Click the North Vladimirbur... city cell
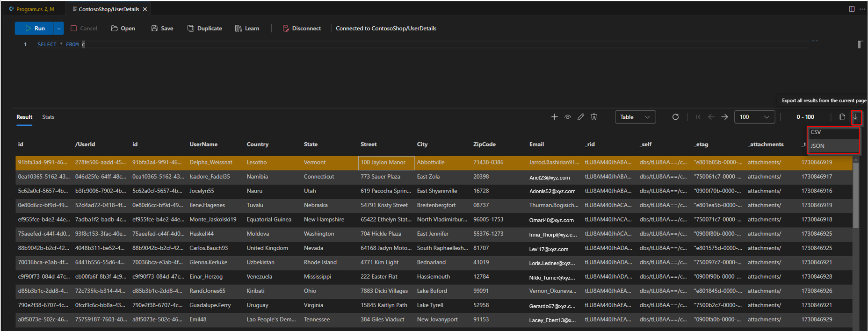Viewport: 868px width, 331px height. 442,220
